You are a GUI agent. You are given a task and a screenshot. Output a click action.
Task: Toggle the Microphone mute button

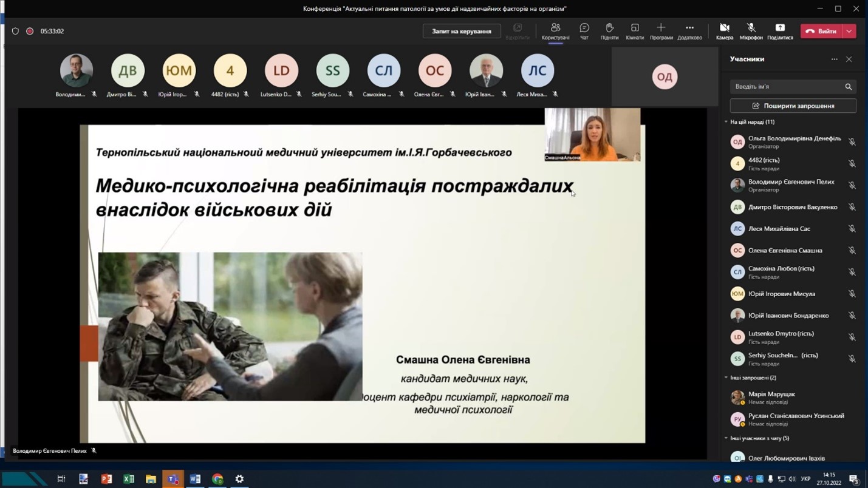pyautogui.click(x=751, y=29)
